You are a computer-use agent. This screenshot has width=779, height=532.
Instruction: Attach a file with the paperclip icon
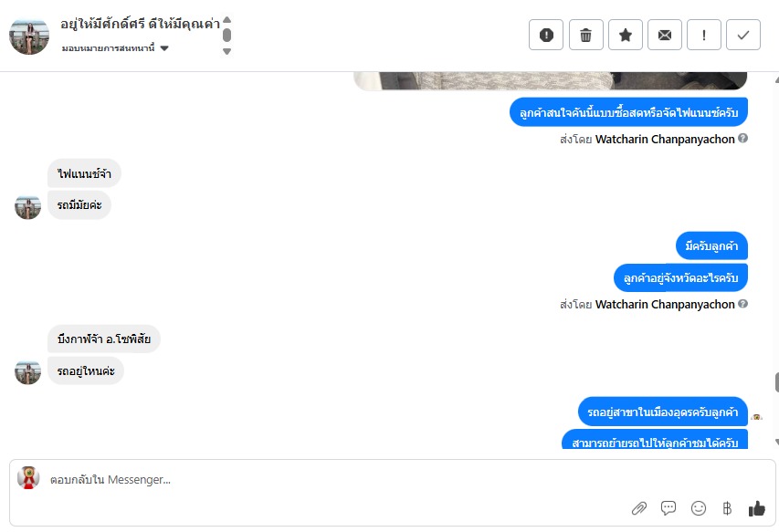pos(639,508)
